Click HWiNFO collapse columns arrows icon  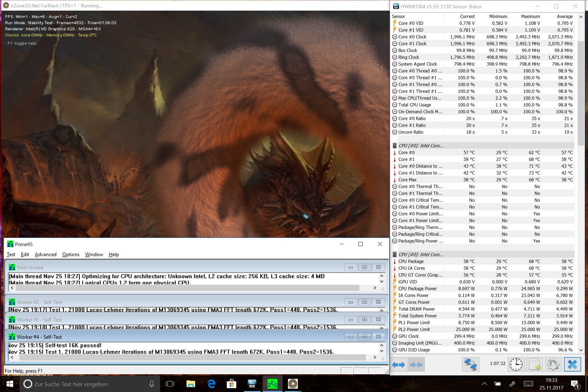416,364
